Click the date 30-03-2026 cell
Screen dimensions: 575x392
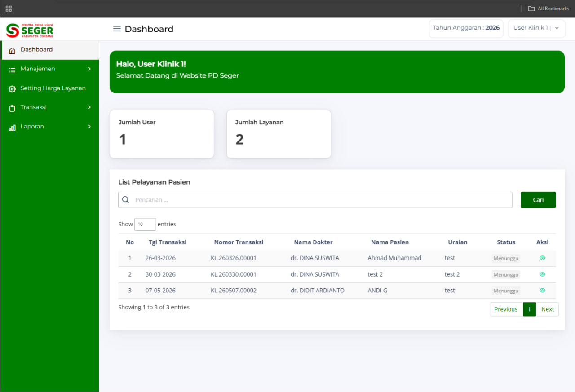click(x=160, y=274)
